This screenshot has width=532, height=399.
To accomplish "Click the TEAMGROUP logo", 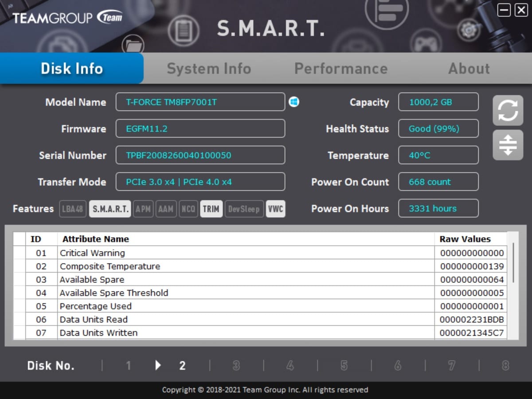I will [x=67, y=18].
